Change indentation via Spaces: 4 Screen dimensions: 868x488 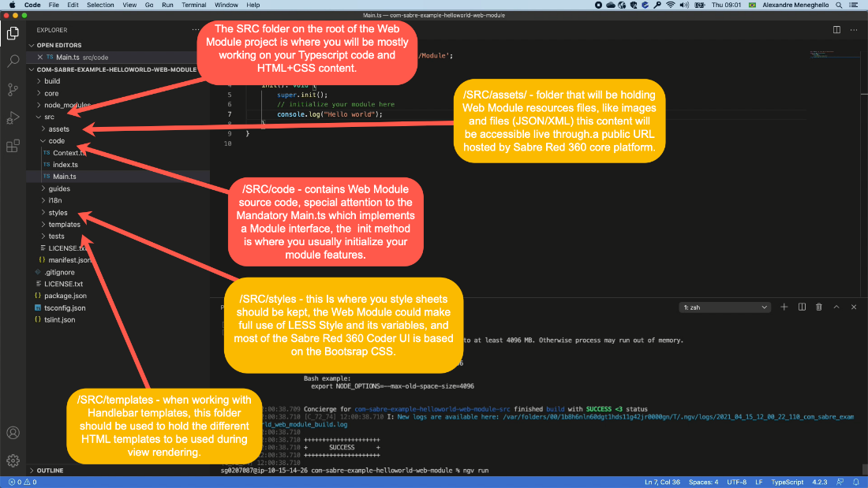704,482
